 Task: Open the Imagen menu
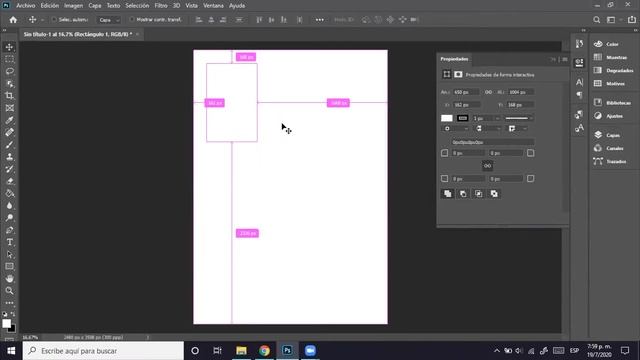[x=73, y=6]
